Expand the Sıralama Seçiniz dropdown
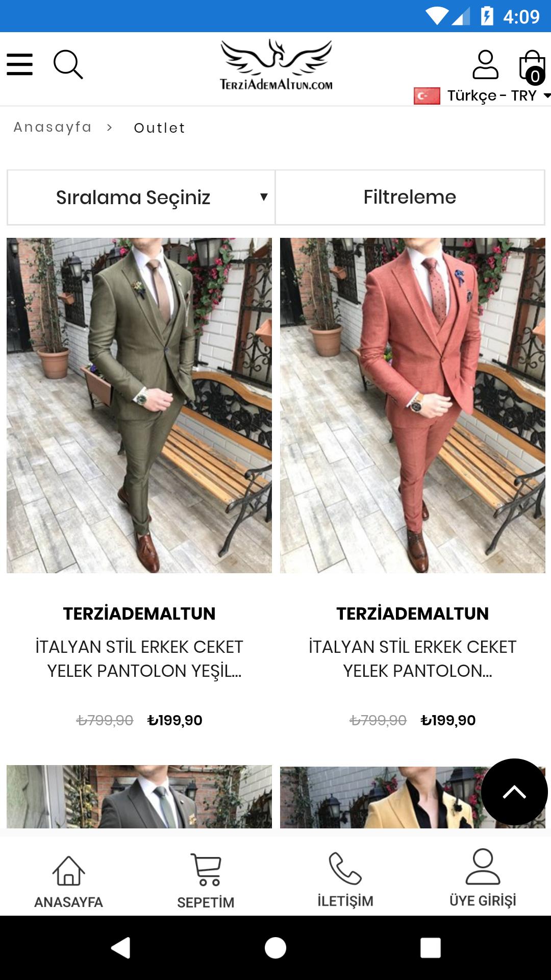Image resolution: width=551 pixels, height=980 pixels. 141,197
